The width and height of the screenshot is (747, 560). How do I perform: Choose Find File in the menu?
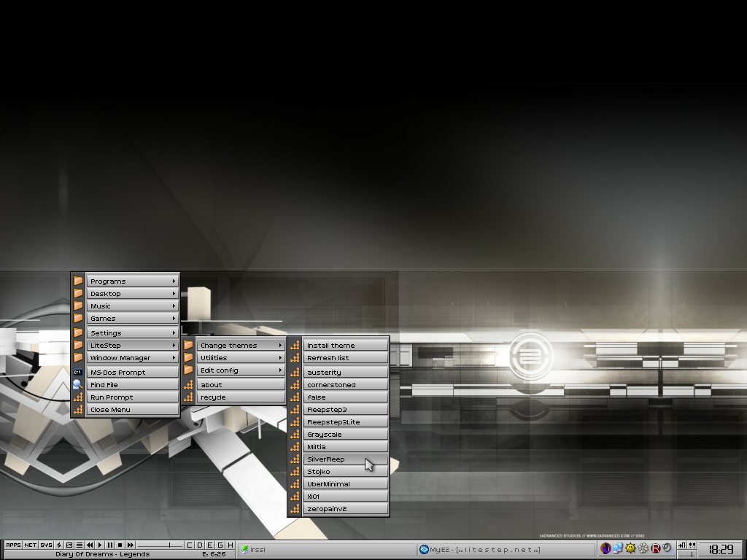tap(133, 385)
